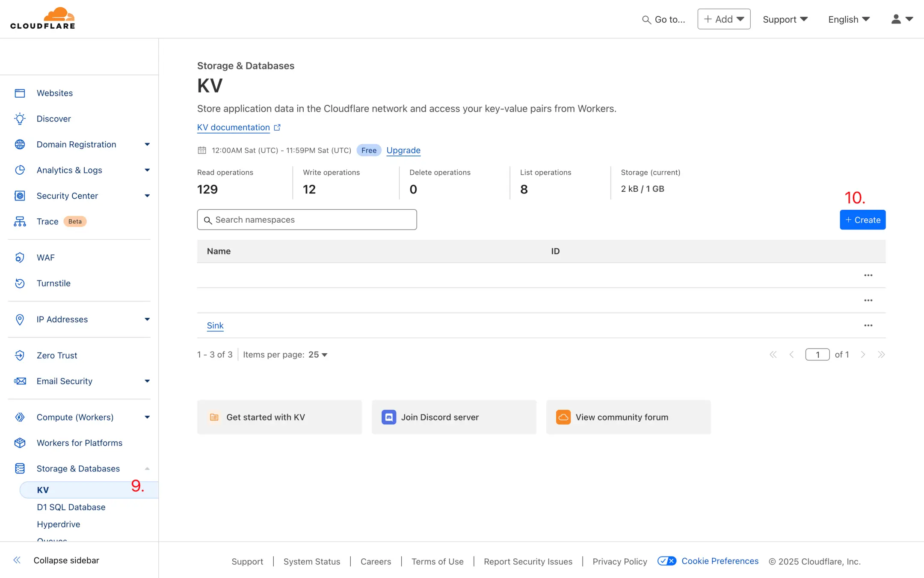Click the IP Addresses pin icon
The image size is (924, 578).
pyautogui.click(x=20, y=319)
